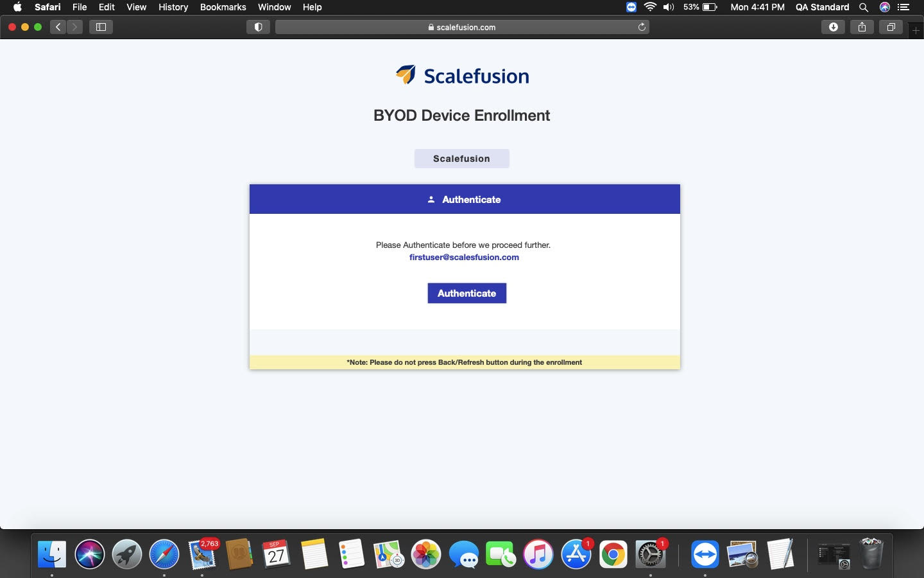Click the 53% battery indicator
Image resolution: width=924 pixels, height=578 pixels.
700,7
